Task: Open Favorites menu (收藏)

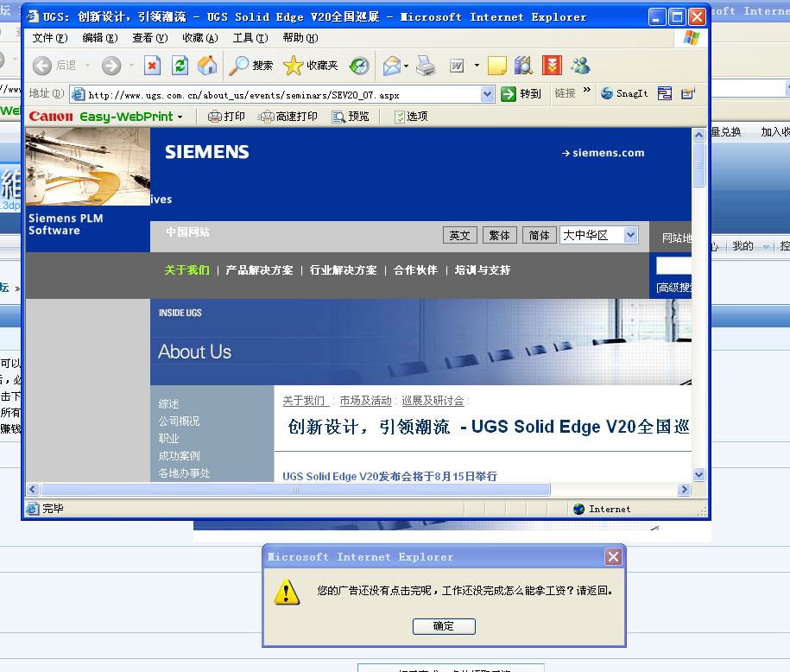Action: point(200,38)
